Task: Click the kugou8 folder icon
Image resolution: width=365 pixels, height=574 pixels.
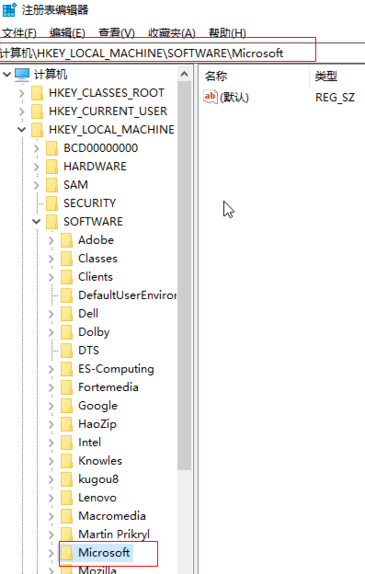Action: (x=66, y=480)
